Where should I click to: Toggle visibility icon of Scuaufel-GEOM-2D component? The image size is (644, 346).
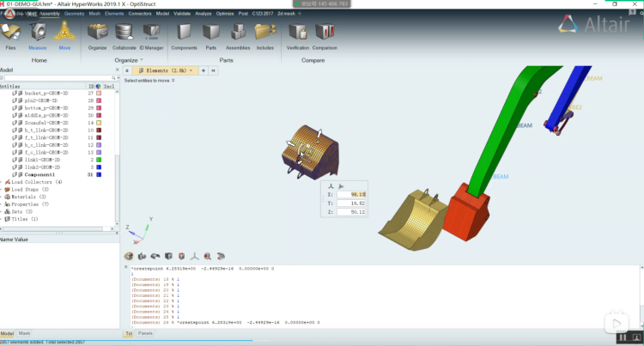click(14, 123)
